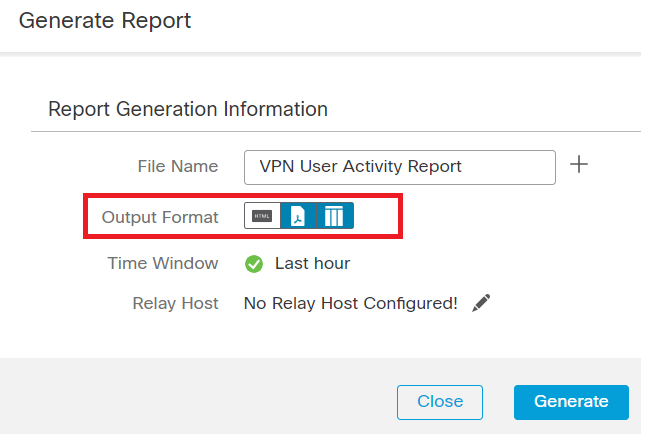
Task: Select CSV table output format icon
Action: tap(335, 216)
